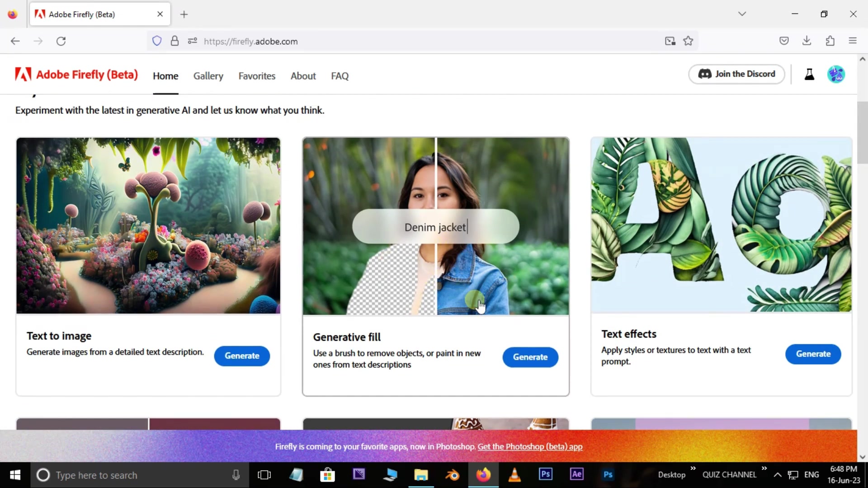The height and width of the screenshot is (488, 868).
Task: Click Generate under Text to image
Action: click(x=242, y=356)
